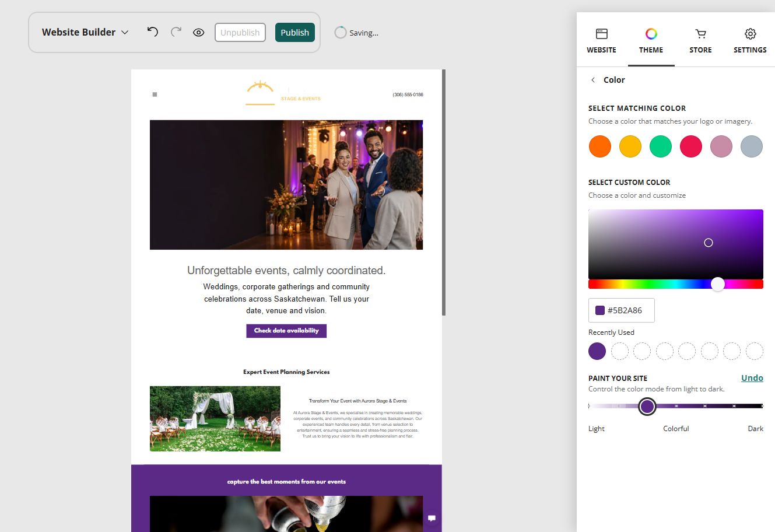The width and height of the screenshot is (775, 532).
Task: Open the hamburger menu on site preview
Action: click(155, 94)
